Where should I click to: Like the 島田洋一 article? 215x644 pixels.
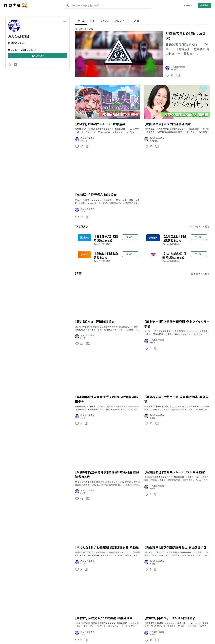tap(77, 217)
